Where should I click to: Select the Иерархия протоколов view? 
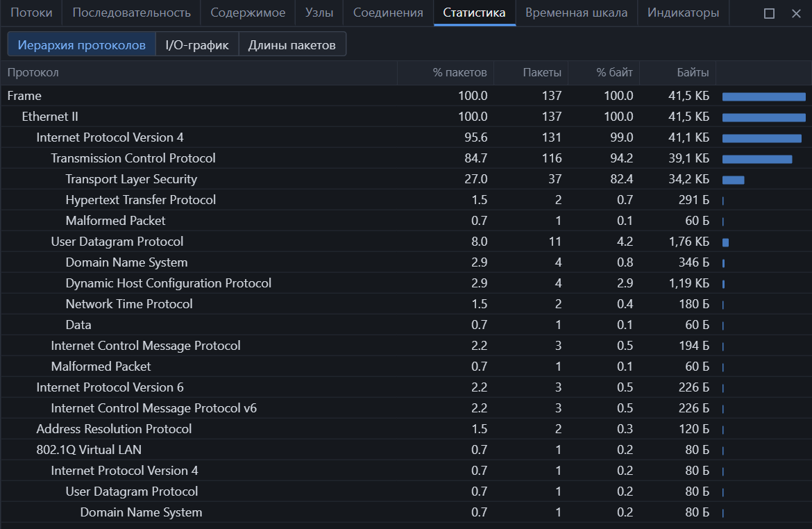pos(81,44)
